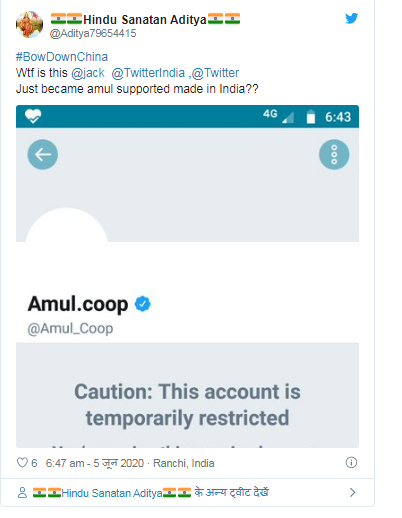Open the @Twitter mention link

click(x=215, y=73)
